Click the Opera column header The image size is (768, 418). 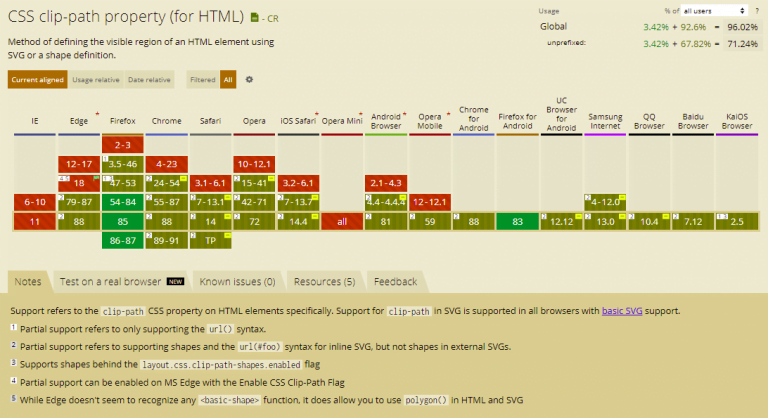click(x=254, y=121)
